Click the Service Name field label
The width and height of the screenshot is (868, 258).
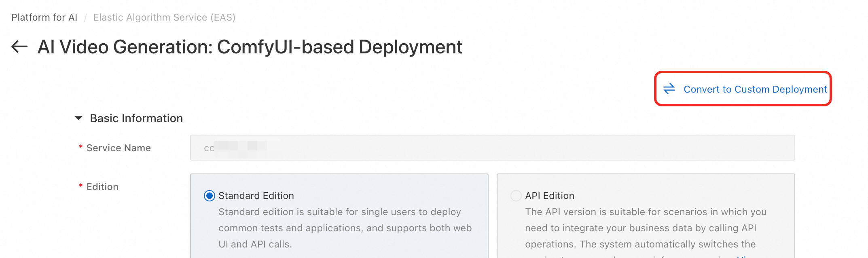pos(119,148)
